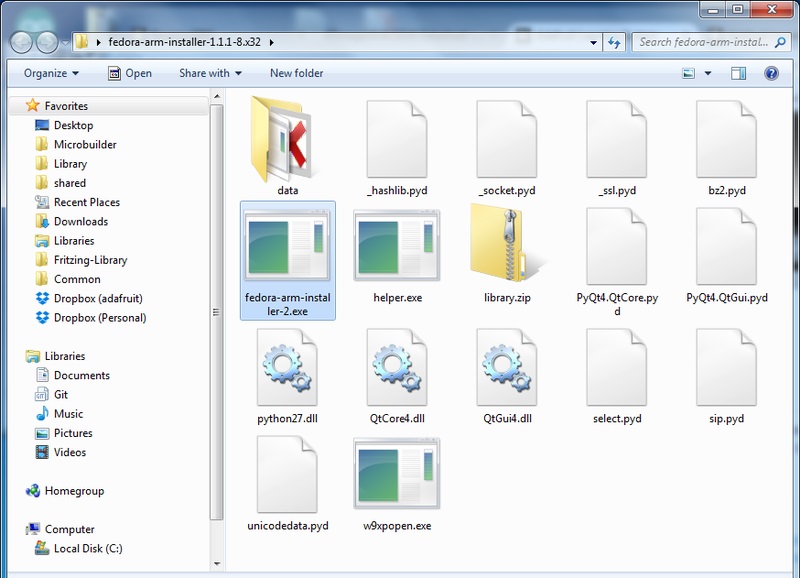
Task: Click the navigation pane scrollbar thumb
Action: click(x=216, y=312)
